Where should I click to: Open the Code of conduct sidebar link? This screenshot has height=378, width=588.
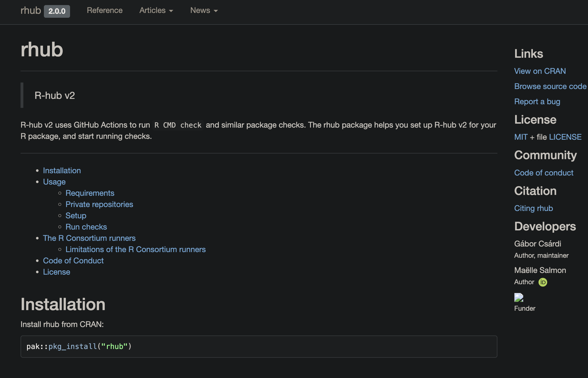point(544,173)
